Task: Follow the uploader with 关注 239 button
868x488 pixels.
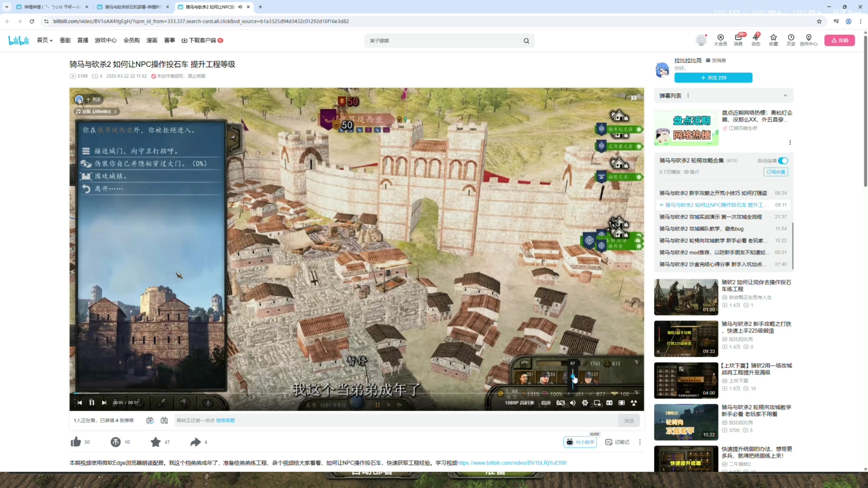Action: (x=713, y=78)
